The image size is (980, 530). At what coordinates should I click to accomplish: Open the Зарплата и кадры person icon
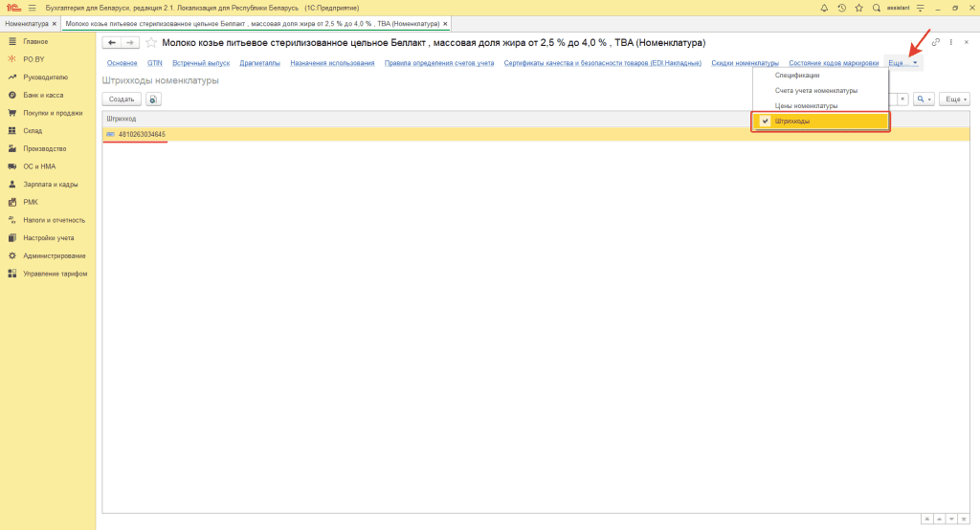[11, 185]
